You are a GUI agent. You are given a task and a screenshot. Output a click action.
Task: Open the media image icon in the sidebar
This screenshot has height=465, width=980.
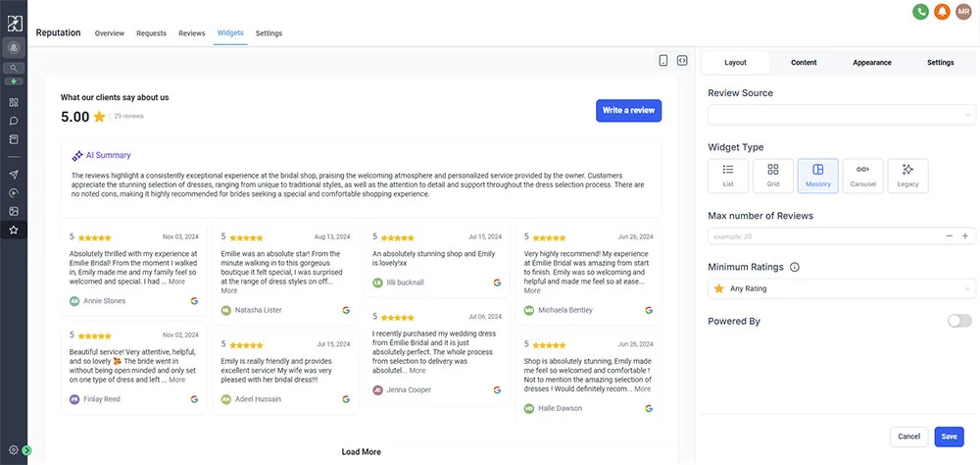[14, 212]
